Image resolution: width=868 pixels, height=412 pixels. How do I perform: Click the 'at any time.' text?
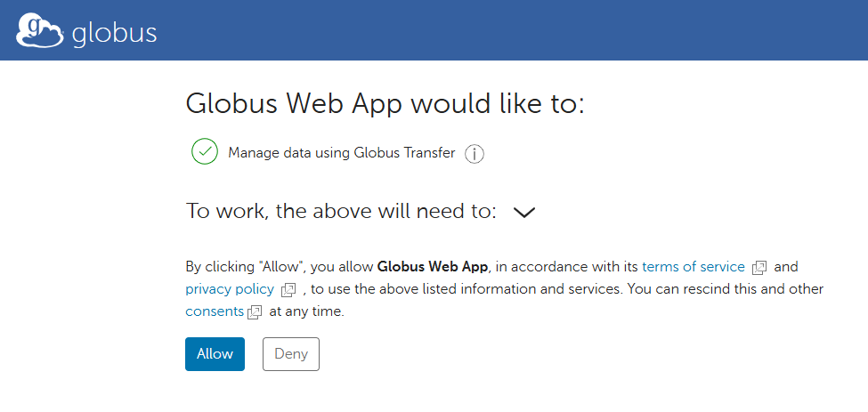click(x=305, y=311)
